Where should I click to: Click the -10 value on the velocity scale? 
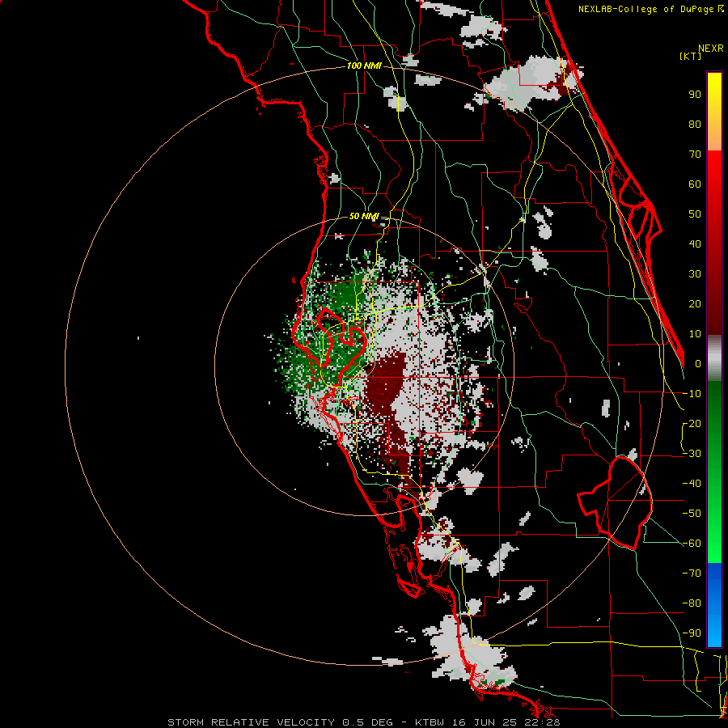(692, 394)
